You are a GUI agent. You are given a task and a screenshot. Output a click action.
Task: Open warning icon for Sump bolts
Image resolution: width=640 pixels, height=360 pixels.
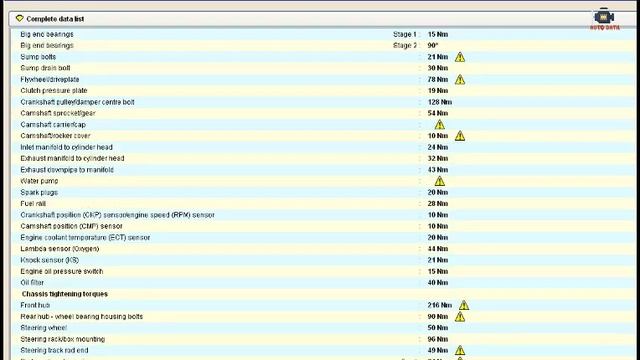tap(460, 57)
